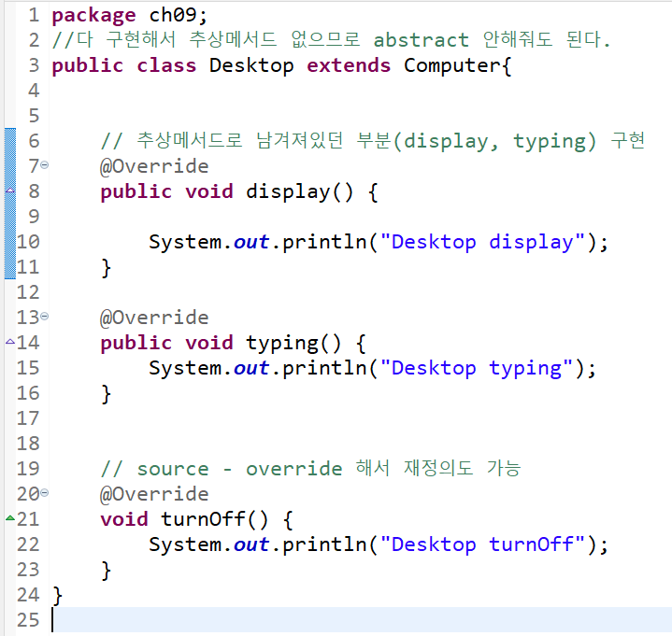Click the override marker on line 14
672x636 pixels.
pos(10,341)
